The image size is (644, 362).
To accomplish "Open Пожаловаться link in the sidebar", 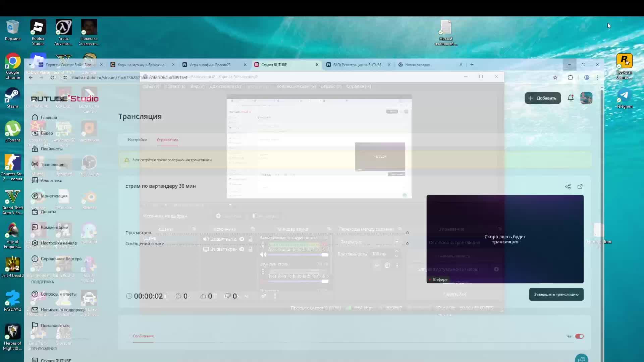I will (x=51, y=325).
